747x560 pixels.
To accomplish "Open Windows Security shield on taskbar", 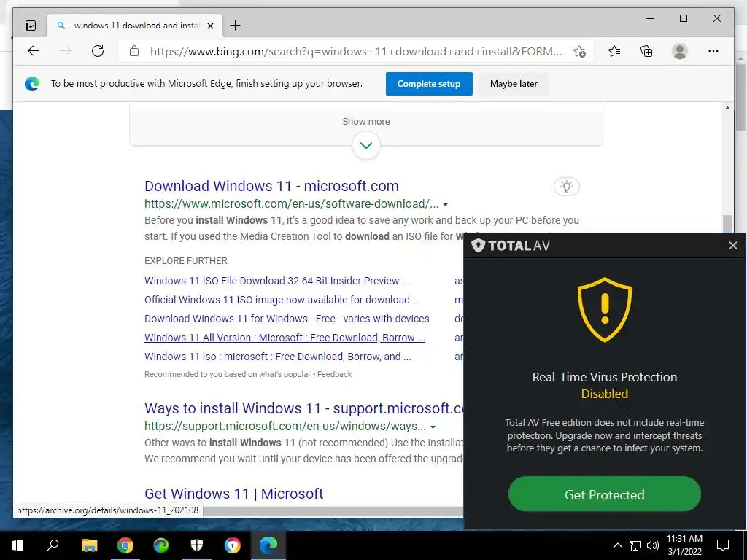I will pos(197,545).
